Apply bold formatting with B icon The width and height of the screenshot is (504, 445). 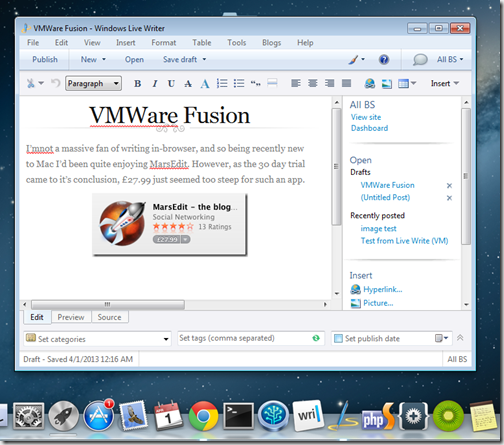tap(137, 83)
